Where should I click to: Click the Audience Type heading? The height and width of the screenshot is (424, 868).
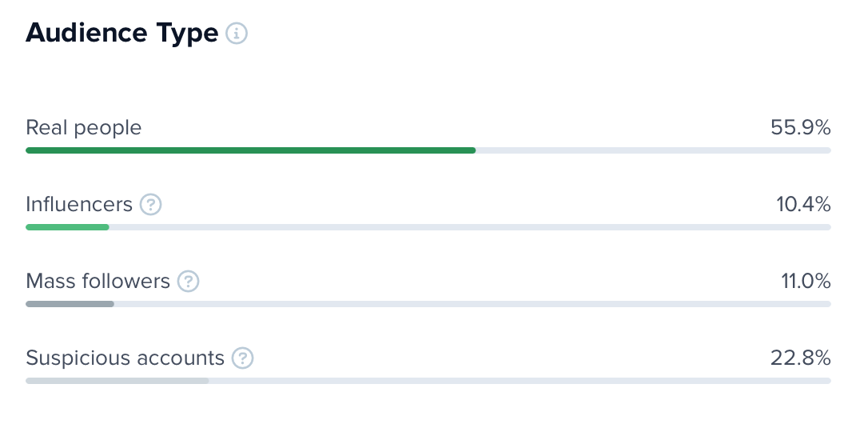point(121,34)
